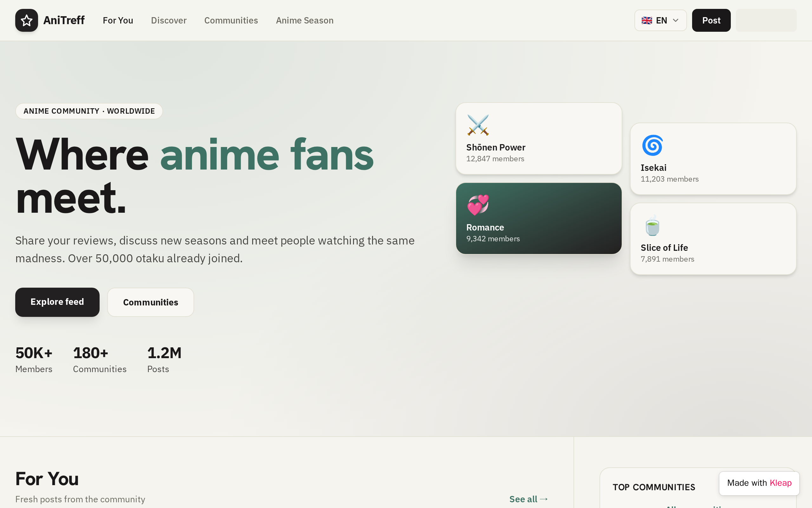Click the AniTreff brand name

tap(64, 21)
